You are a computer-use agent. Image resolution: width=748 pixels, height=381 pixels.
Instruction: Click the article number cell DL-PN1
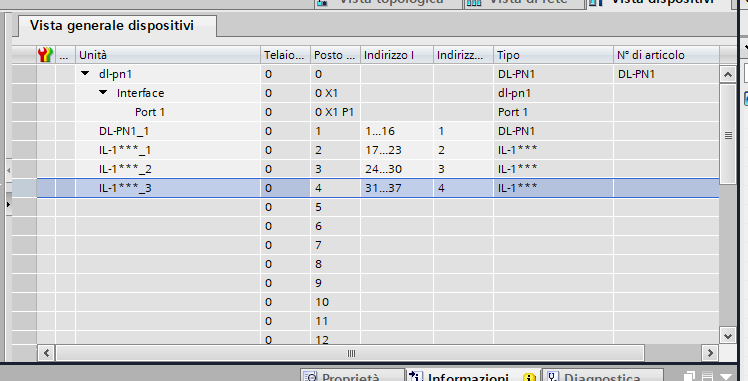(666, 74)
